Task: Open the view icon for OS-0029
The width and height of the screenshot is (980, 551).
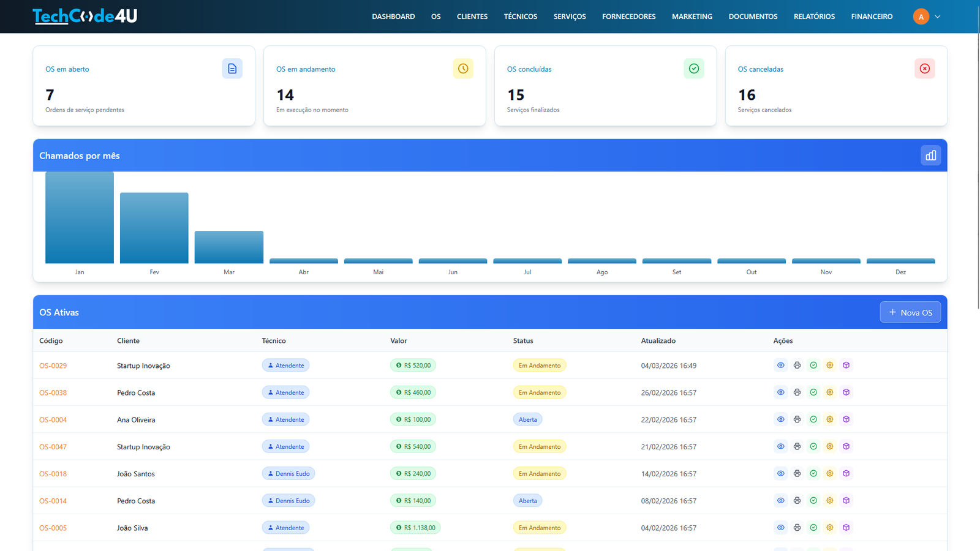Action: point(780,365)
